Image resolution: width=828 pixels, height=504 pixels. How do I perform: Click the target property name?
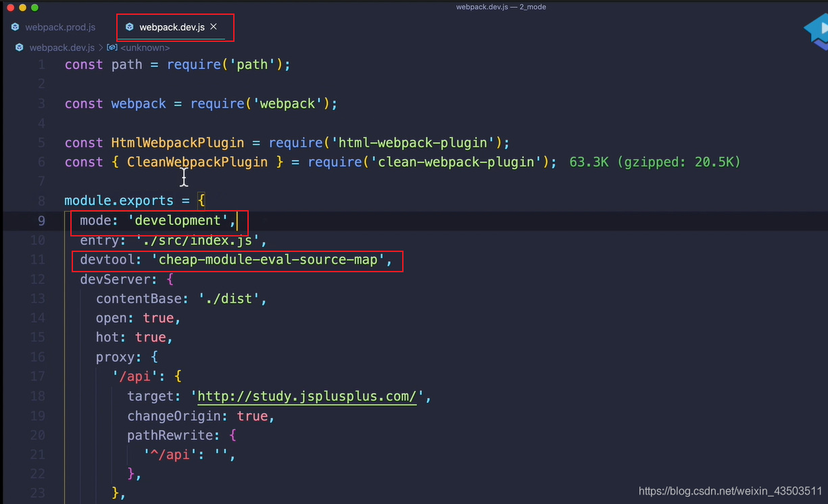click(150, 397)
